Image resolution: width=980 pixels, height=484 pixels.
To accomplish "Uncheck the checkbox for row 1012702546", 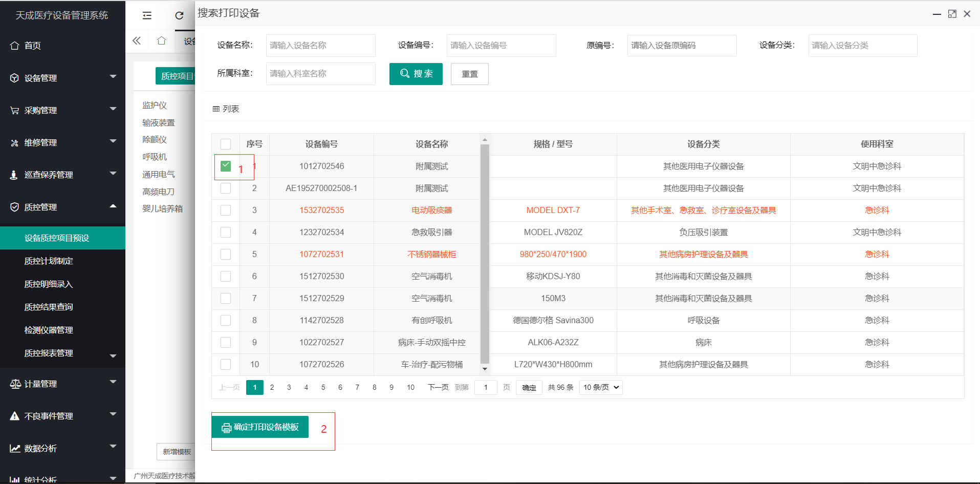I will click(x=226, y=166).
